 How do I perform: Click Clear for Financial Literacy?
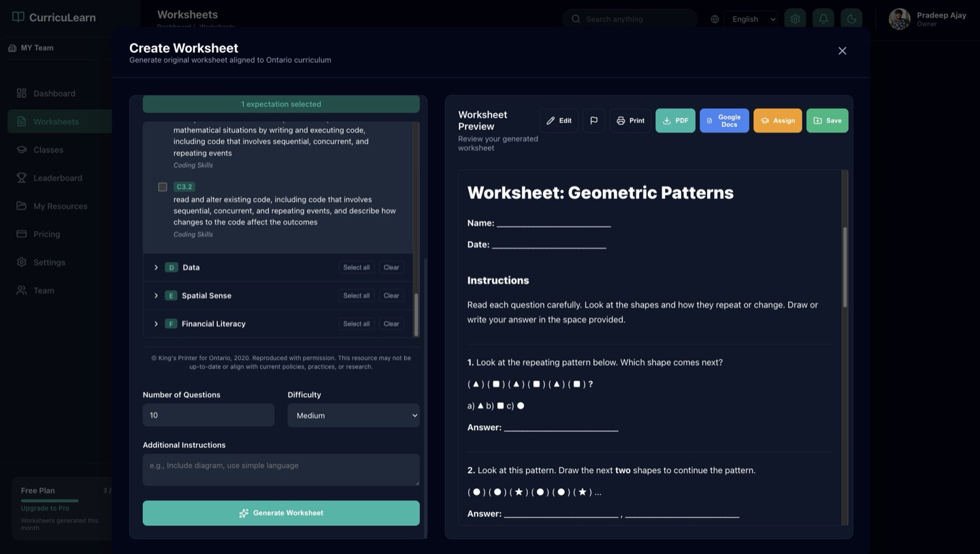[x=391, y=324]
